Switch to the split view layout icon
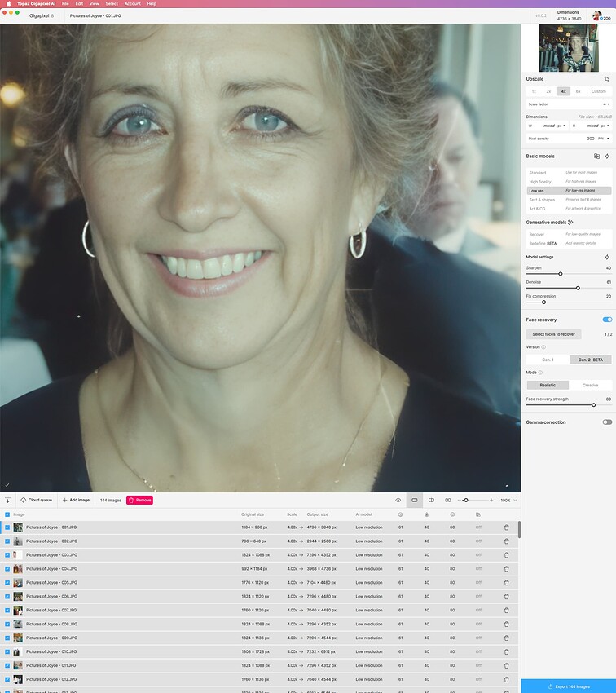This screenshot has width=616, height=693. coord(431,500)
